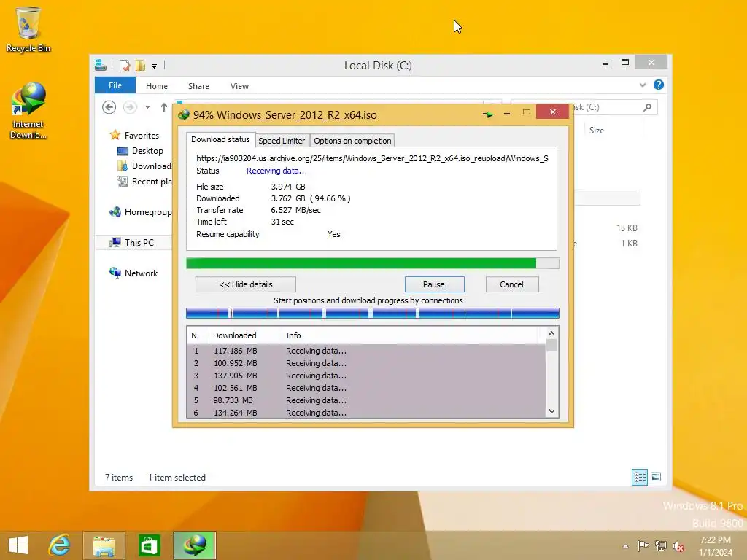Click the muted volume tray icon
Image resolution: width=747 pixels, height=560 pixels.
click(678, 546)
